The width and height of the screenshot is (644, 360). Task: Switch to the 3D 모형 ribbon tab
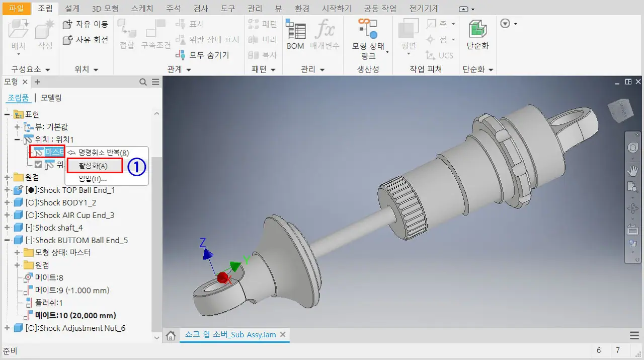coord(106,9)
